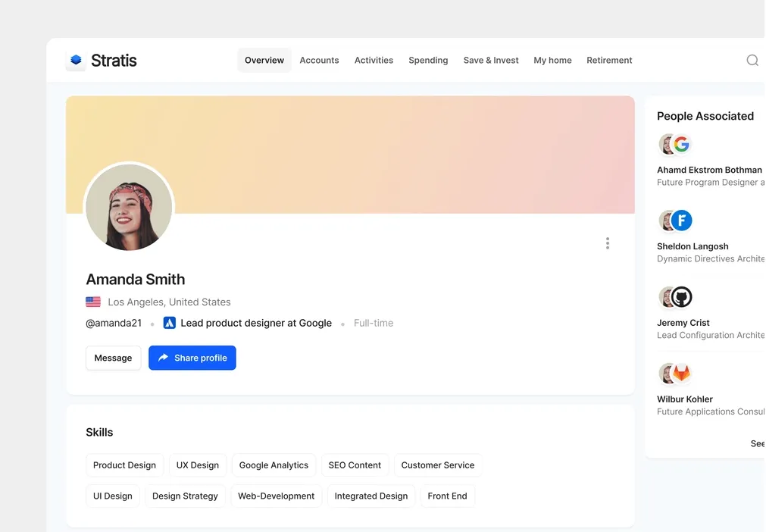Open Sheldon Langosh's name
This screenshot has height=532, width=766.
[x=693, y=246]
